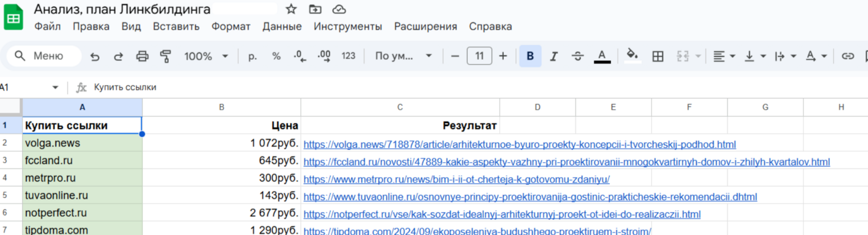This screenshot has width=868, height=235.
Task: Open the Google Sheets home icon
Action: [x=13, y=18]
